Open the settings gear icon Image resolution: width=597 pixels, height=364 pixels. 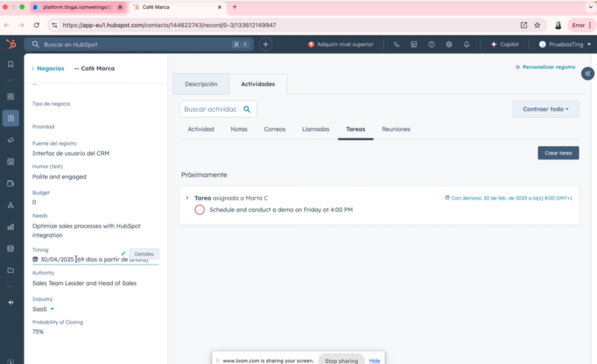click(x=449, y=44)
